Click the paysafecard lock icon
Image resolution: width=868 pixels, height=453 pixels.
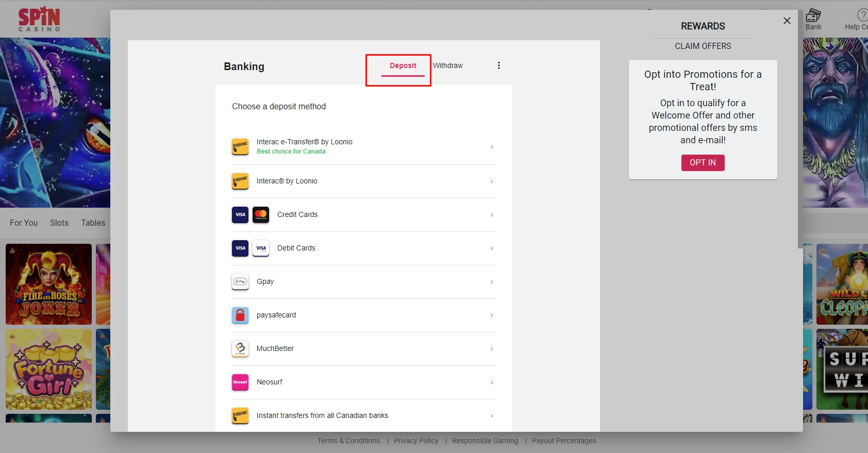tap(240, 315)
